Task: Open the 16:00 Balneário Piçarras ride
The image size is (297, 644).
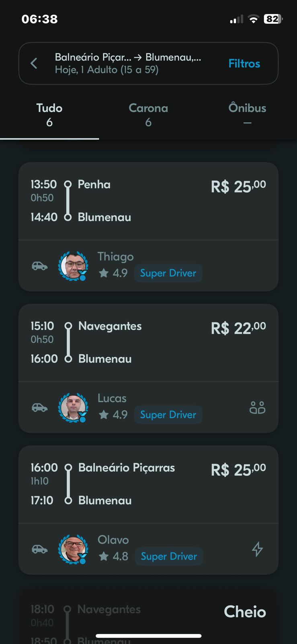Action: pos(148,485)
